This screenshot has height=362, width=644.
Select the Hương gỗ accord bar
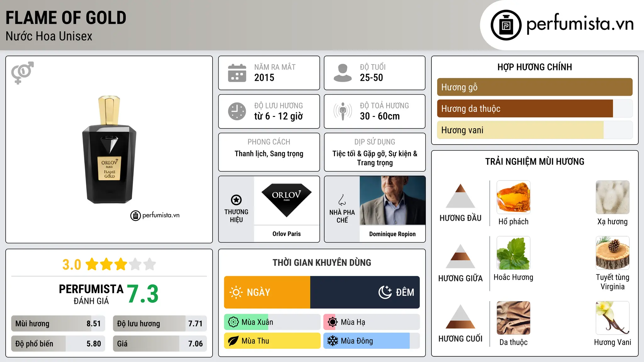(x=535, y=87)
